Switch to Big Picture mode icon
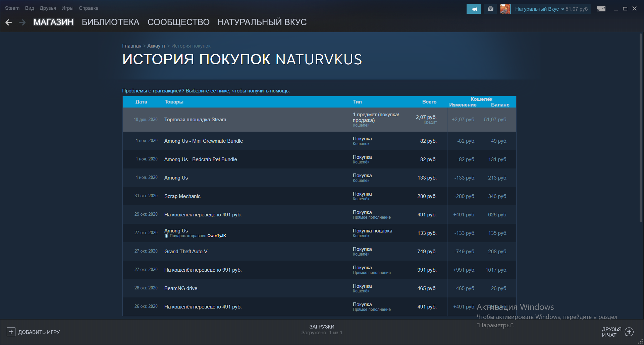 coord(601,9)
